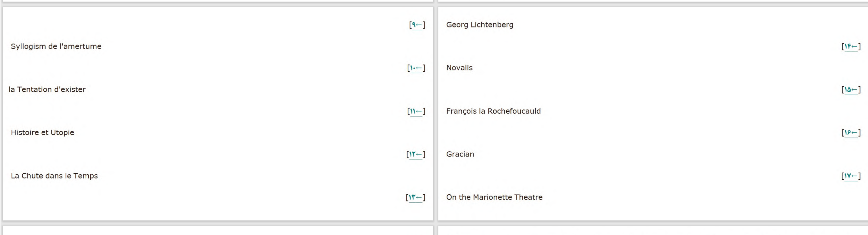Click the footnote ۱۲ back-reference arrow
Image resolution: width=868 pixels, height=235 pixels.
click(416, 154)
